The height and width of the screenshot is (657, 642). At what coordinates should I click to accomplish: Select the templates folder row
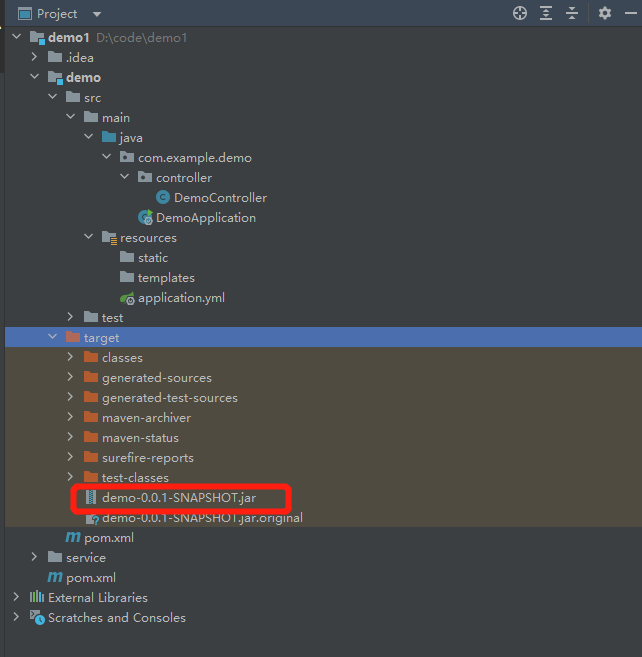323,277
